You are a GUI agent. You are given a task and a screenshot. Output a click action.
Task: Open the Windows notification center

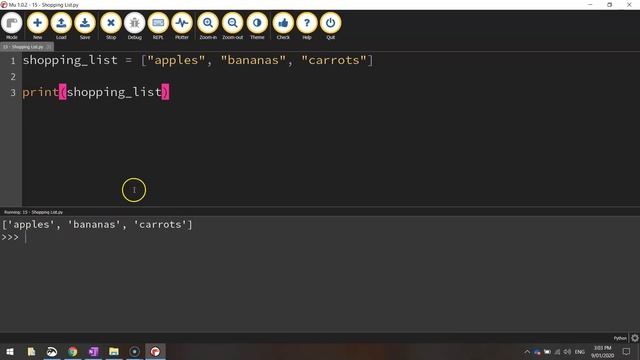(626, 352)
